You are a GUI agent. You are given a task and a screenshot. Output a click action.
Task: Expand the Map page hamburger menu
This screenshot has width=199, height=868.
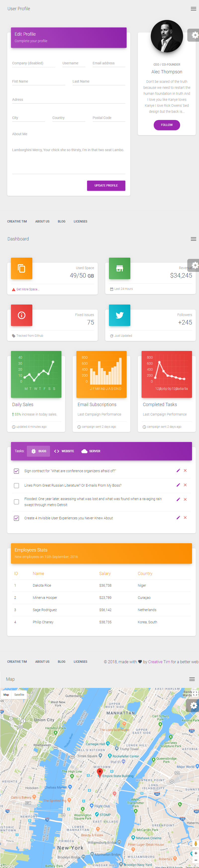pyautogui.click(x=192, y=679)
